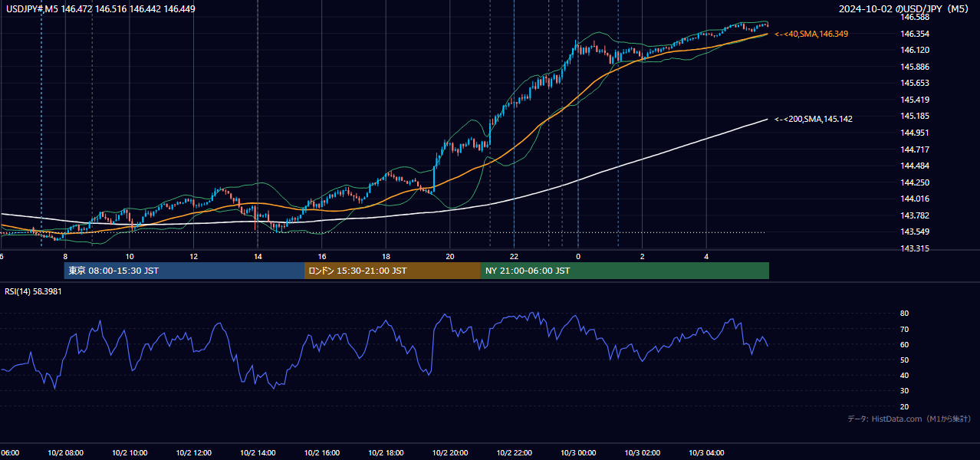
Task: Click price axis value 146.120
Action: click(915, 50)
